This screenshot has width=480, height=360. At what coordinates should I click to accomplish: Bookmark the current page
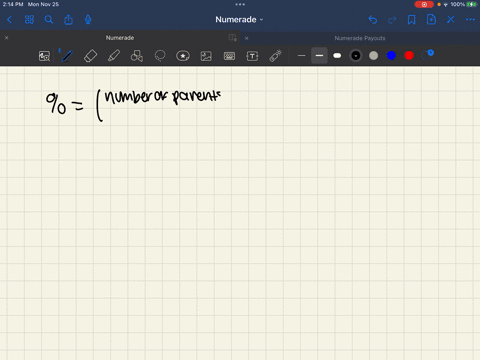(x=412, y=20)
